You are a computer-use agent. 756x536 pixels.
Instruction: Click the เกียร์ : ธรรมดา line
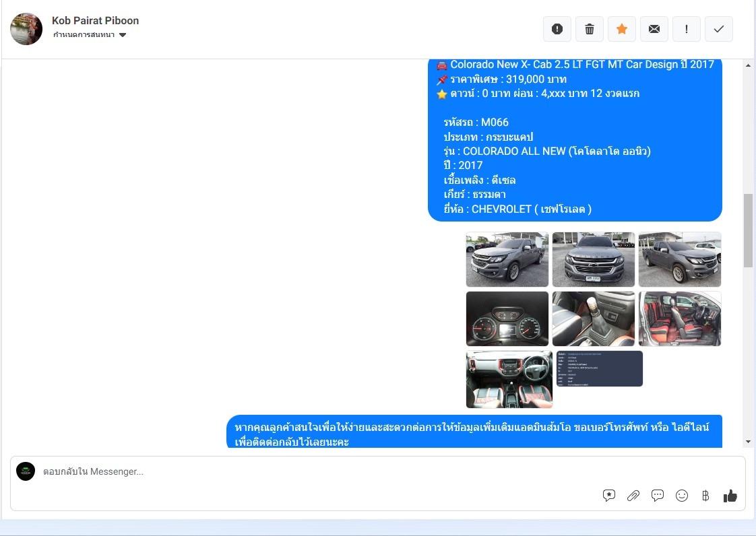click(x=475, y=195)
